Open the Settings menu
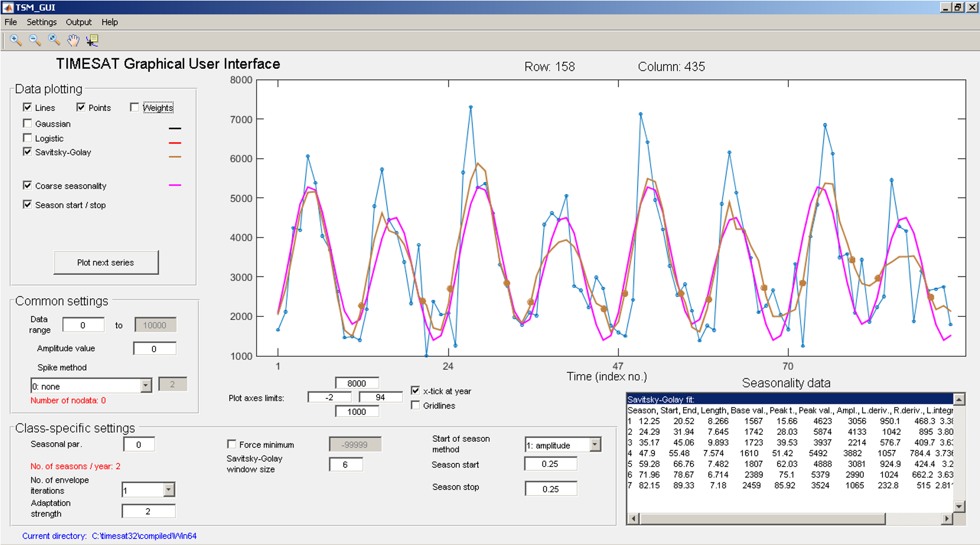 (x=41, y=22)
